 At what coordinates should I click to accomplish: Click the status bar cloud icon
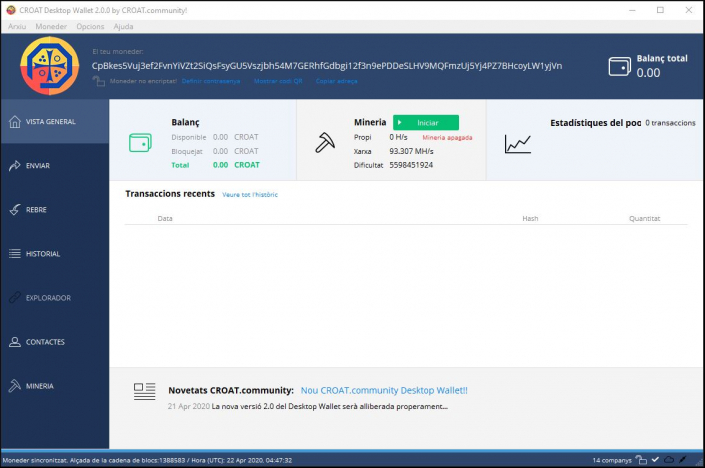click(669, 459)
